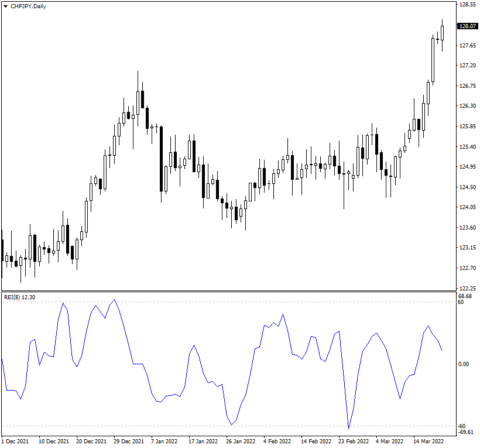Click the 17 Jan 2022 date label

(x=203, y=440)
